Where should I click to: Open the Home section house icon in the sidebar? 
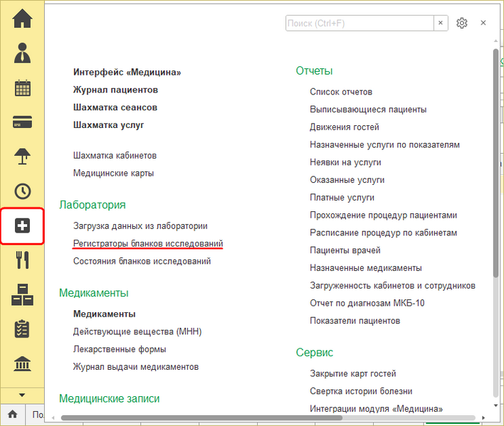pos(22,18)
